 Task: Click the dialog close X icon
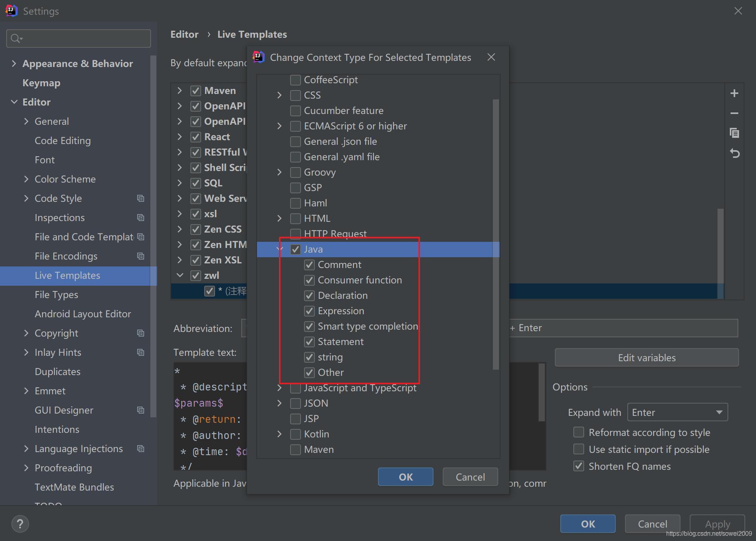491,57
